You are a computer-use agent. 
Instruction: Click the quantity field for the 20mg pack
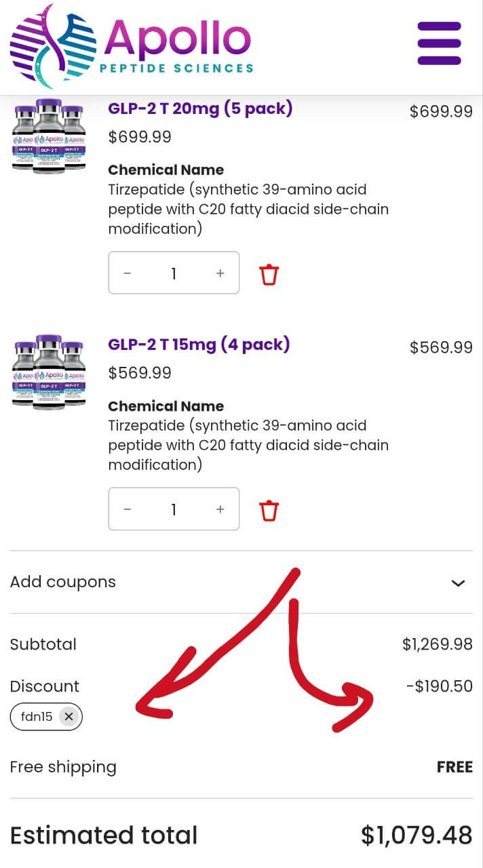coord(174,273)
